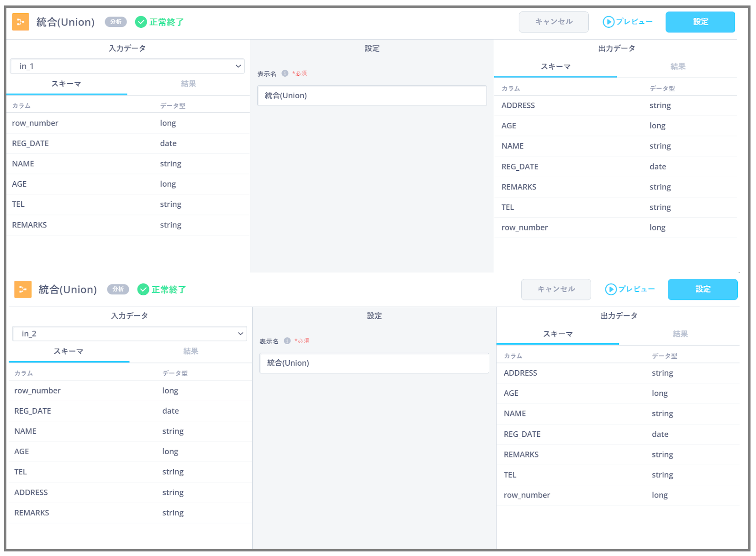Click REMARKS in the in_1 input schema

tap(29, 225)
